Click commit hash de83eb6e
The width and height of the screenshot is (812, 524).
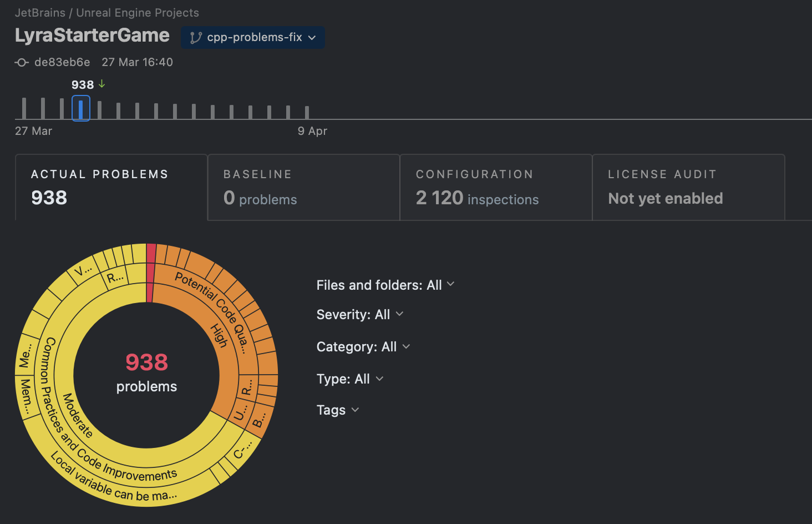(62, 62)
